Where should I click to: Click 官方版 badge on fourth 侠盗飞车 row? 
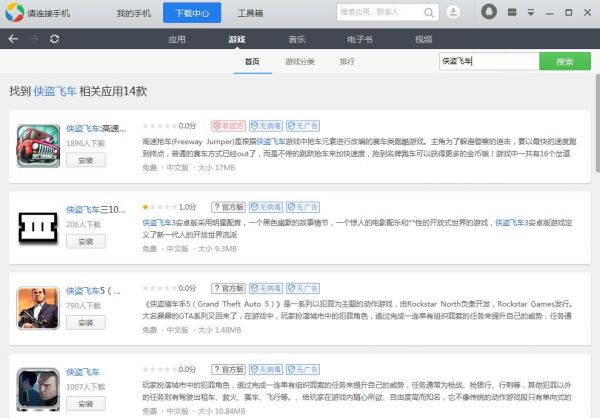coord(228,369)
